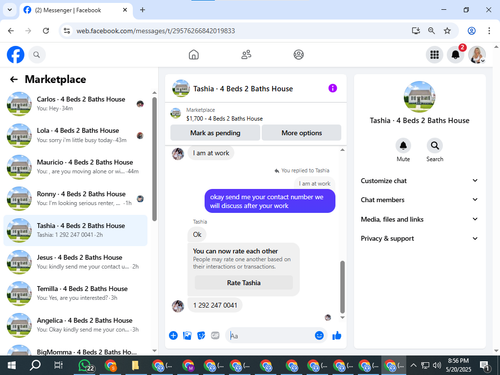Open the emoji picker smiley
The width and height of the screenshot is (500, 375).
(319, 335)
